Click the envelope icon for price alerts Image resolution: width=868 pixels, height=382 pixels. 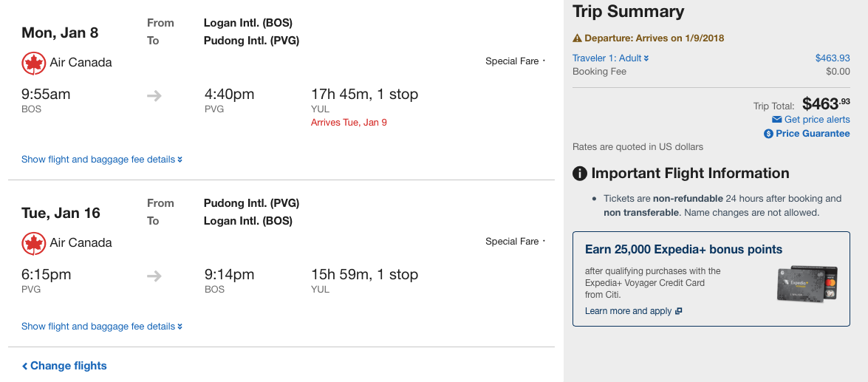tap(776, 120)
